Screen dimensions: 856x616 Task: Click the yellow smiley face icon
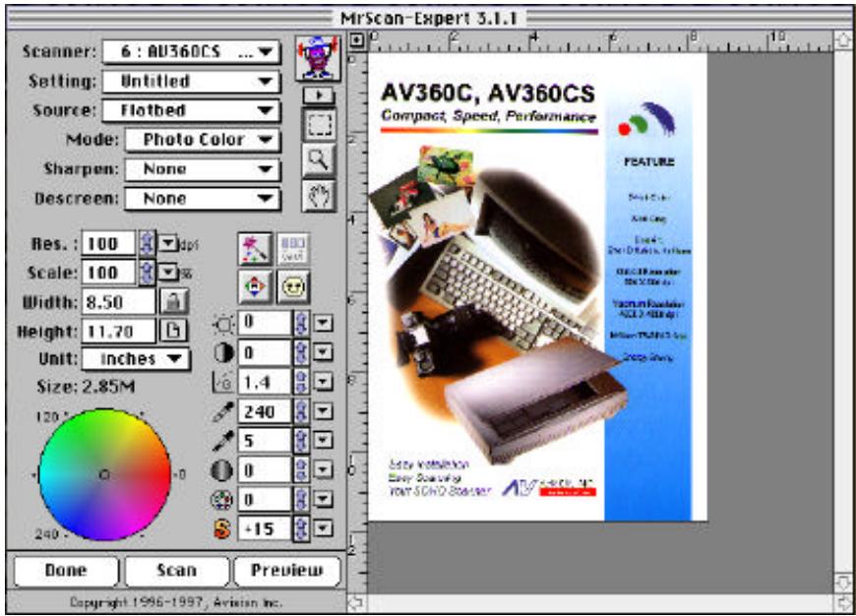(294, 286)
